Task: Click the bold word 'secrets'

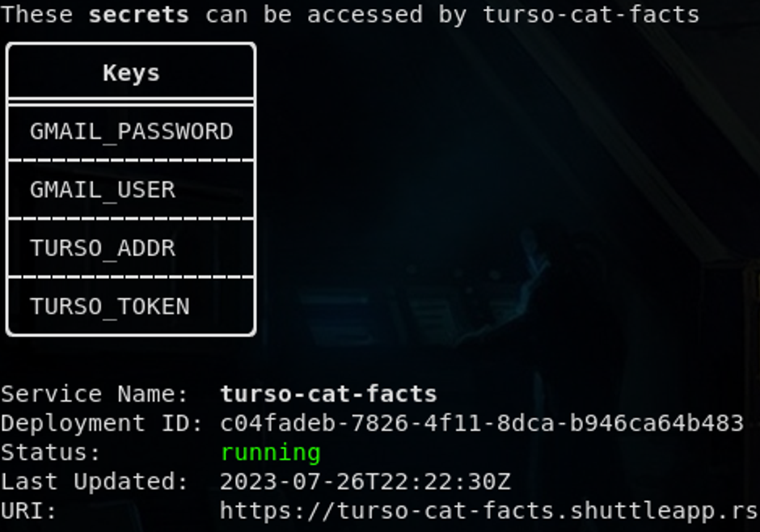Action: point(138,15)
